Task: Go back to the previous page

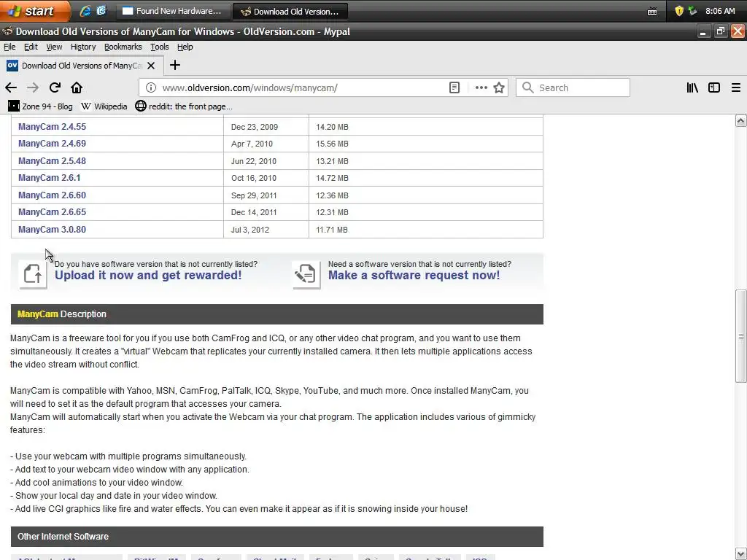Action: [x=11, y=87]
